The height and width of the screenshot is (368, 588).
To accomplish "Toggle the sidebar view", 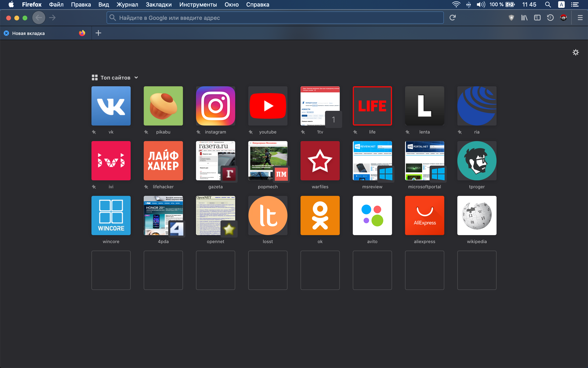I will coord(537,18).
